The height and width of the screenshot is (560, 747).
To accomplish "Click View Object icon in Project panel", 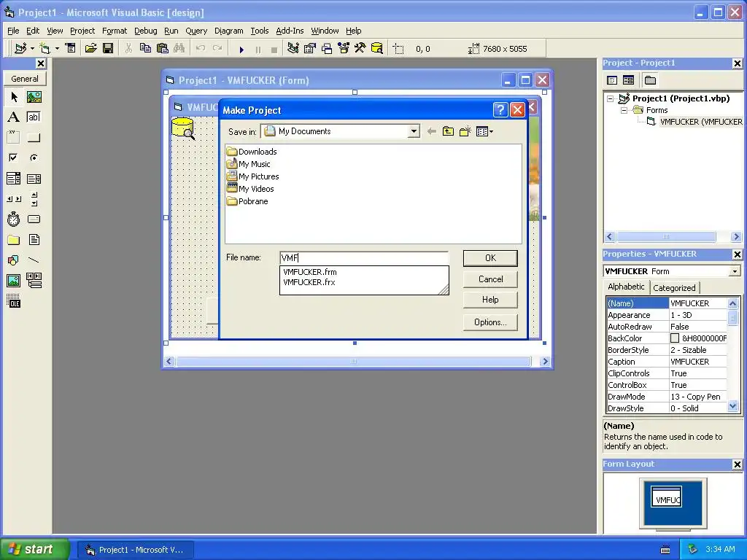I will click(x=629, y=80).
